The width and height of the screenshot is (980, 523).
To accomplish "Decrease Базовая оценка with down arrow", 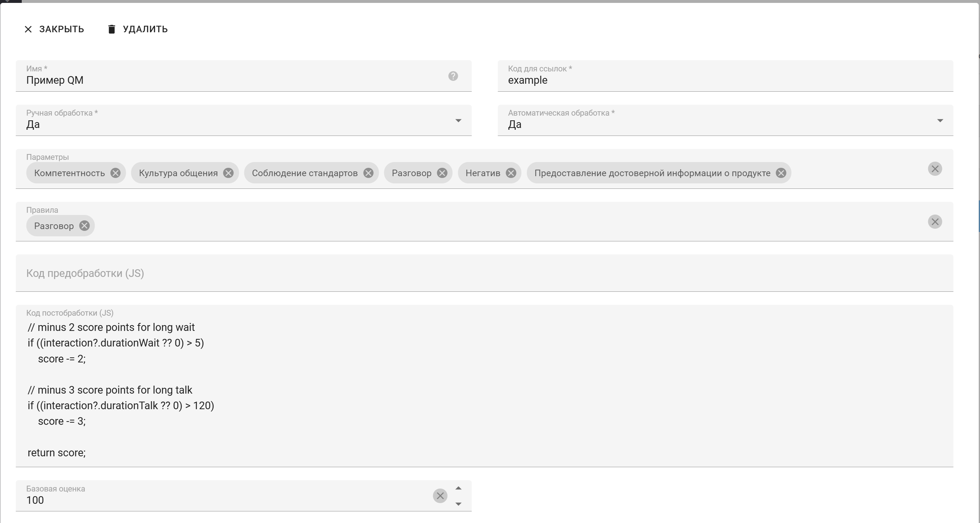I will click(x=458, y=504).
